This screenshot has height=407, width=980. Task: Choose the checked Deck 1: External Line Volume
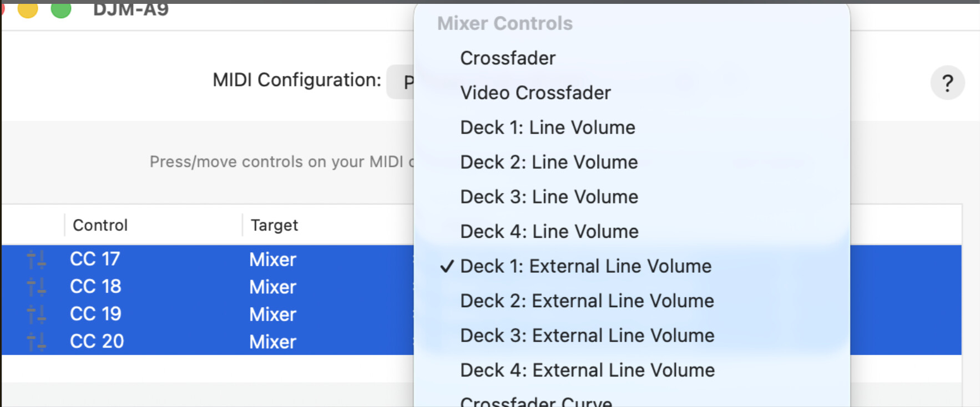(x=585, y=266)
